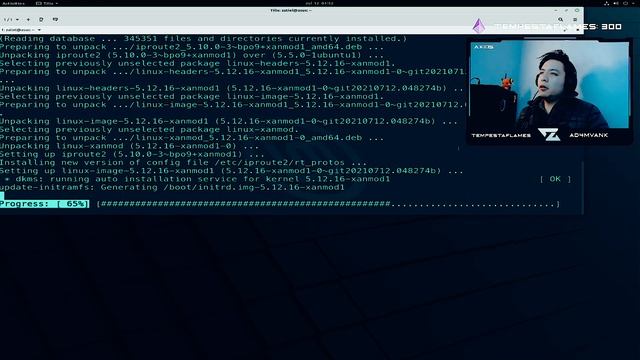Viewport: 640px width, 360px height.
Task: Click 'Preparing to unpack .../linux-image-5.12.16' line
Action: [232, 104]
